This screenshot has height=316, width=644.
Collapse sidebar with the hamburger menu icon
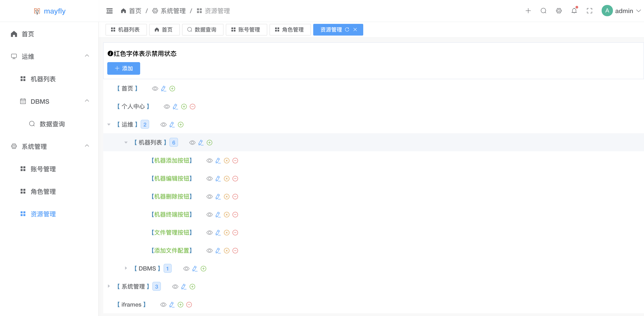point(109,11)
